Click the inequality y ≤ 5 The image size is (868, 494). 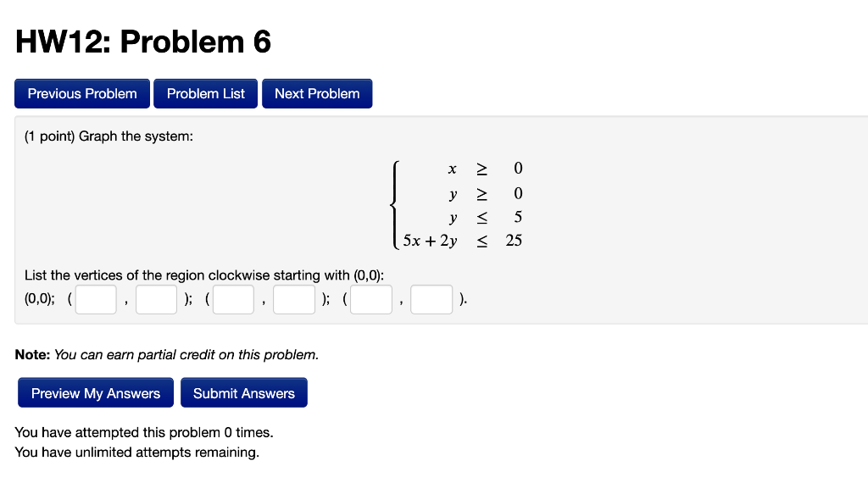[x=483, y=217]
